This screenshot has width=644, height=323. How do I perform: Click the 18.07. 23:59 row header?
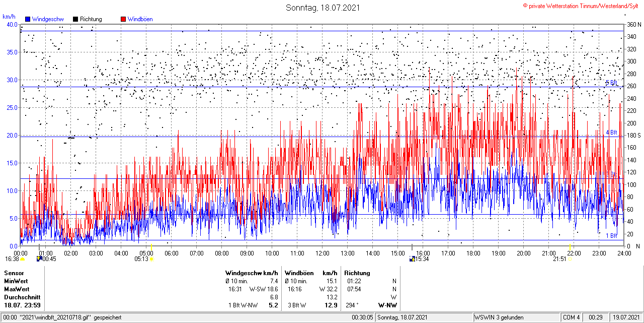click(22, 305)
